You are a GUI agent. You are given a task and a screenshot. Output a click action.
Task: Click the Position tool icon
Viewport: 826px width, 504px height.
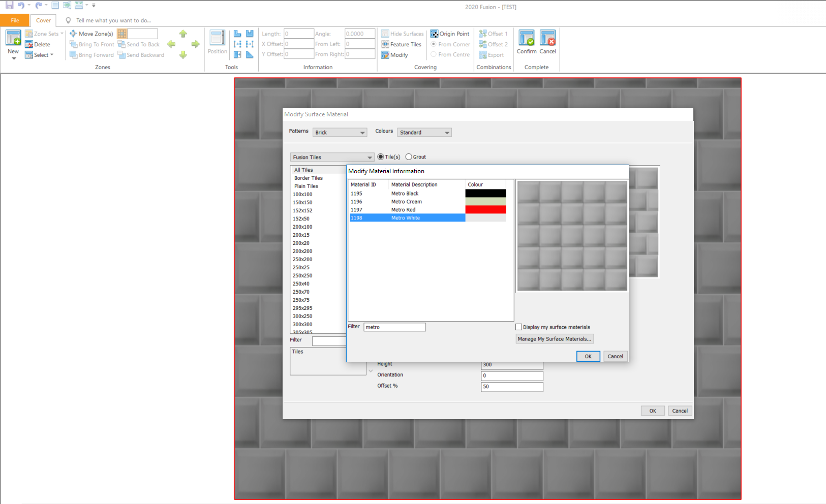coord(218,38)
